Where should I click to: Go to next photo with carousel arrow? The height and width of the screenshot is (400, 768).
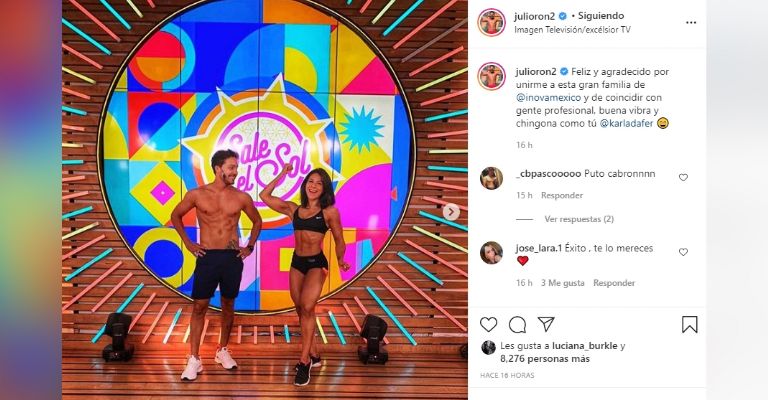451,212
